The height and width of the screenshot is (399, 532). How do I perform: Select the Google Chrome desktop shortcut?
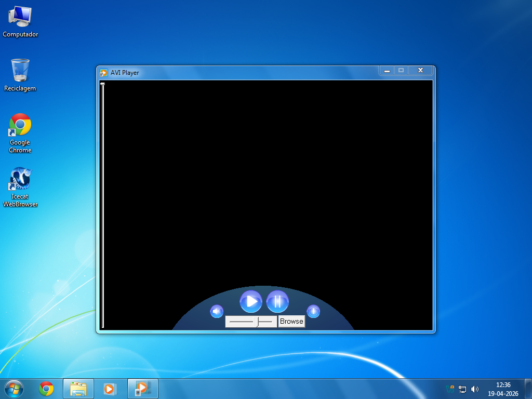20,133
